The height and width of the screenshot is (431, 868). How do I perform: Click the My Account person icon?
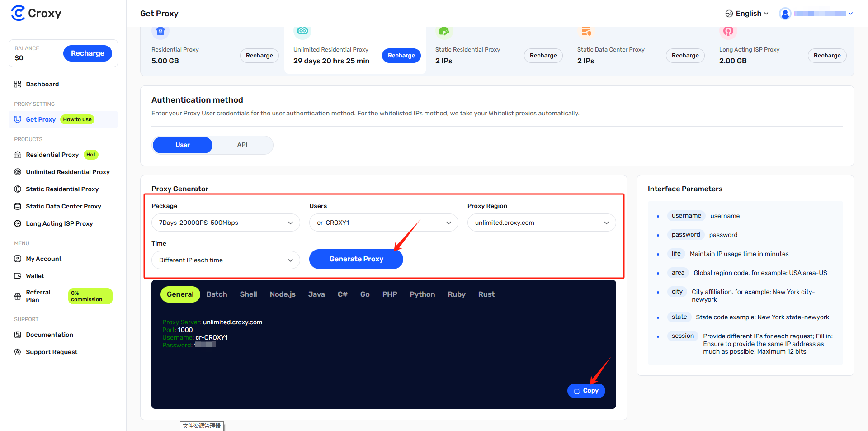click(x=18, y=259)
